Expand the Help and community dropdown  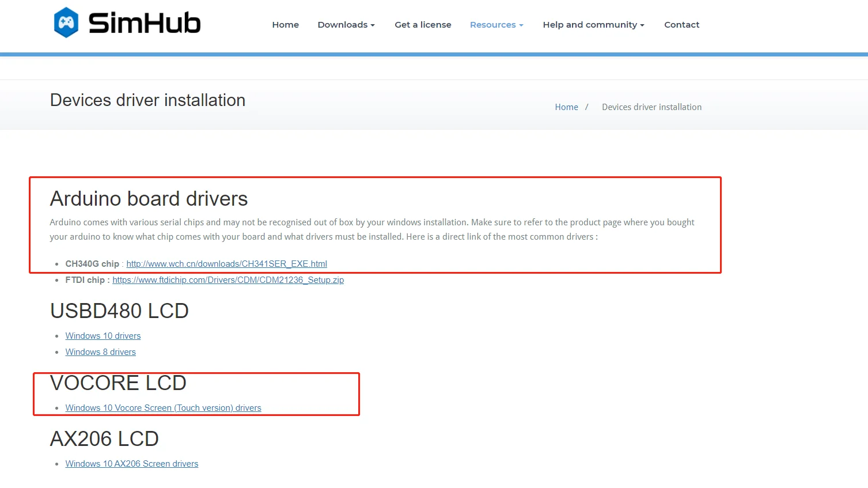(593, 25)
